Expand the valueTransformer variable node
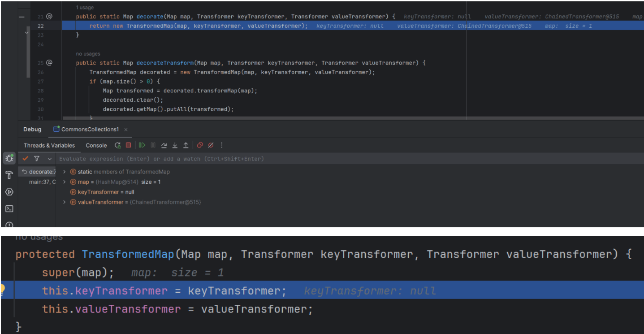644x334 pixels. point(65,202)
